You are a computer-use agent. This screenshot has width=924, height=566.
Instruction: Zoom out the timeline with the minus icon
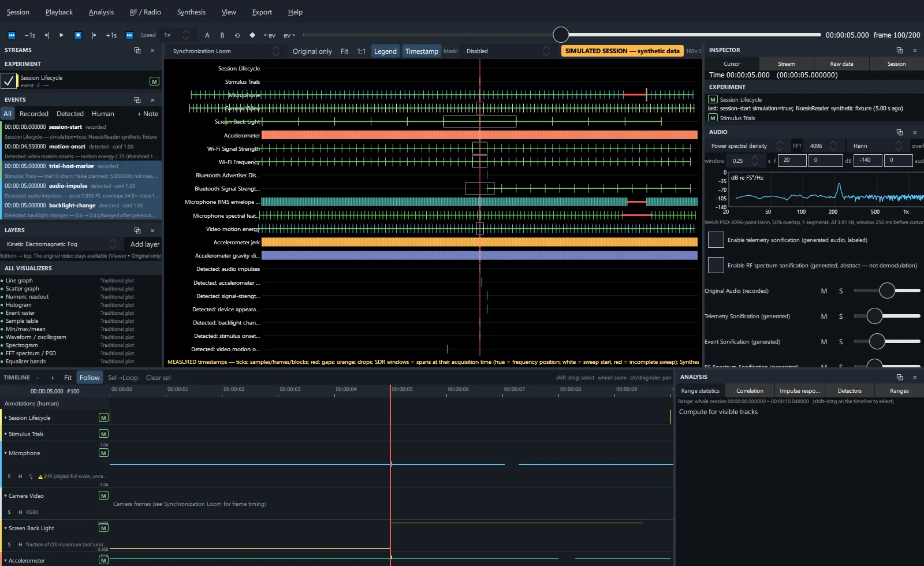click(38, 378)
